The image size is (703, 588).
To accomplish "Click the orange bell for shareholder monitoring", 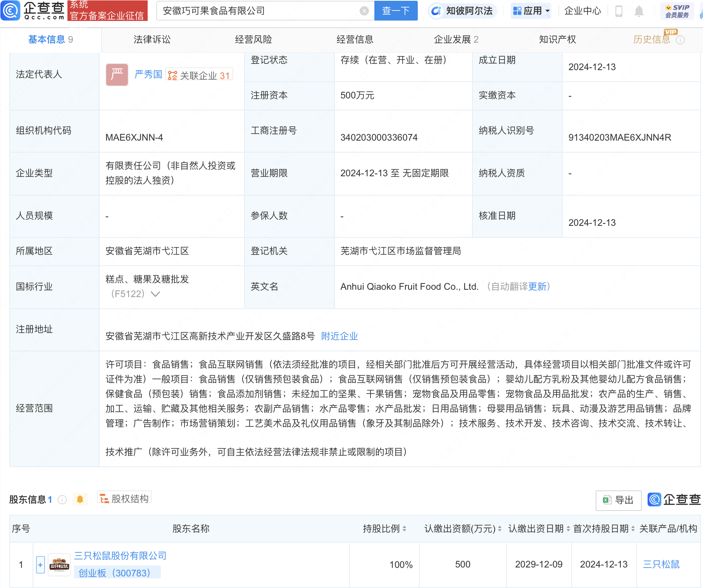I will (80, 499).
